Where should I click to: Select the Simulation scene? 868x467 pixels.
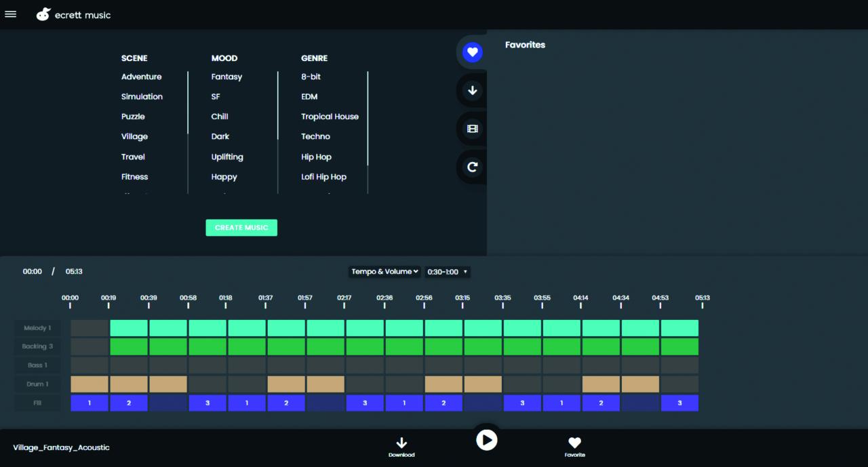pyautogui.click(x=142, y=96)
